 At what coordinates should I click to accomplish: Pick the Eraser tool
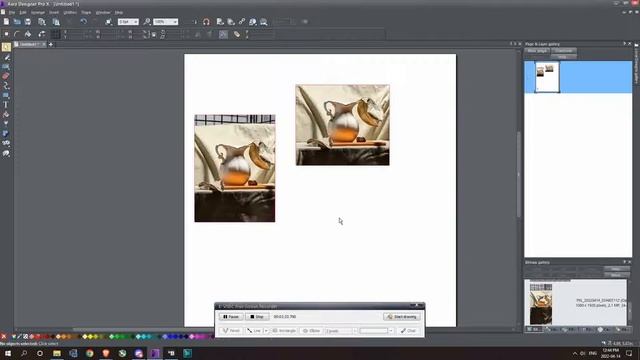tap(6, 76)
